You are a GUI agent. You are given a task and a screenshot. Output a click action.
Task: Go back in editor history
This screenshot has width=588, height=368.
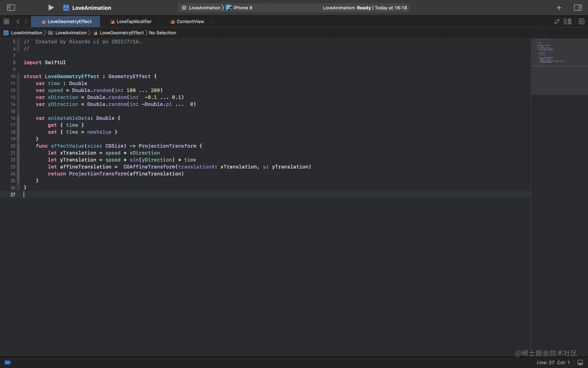point(18,21)
